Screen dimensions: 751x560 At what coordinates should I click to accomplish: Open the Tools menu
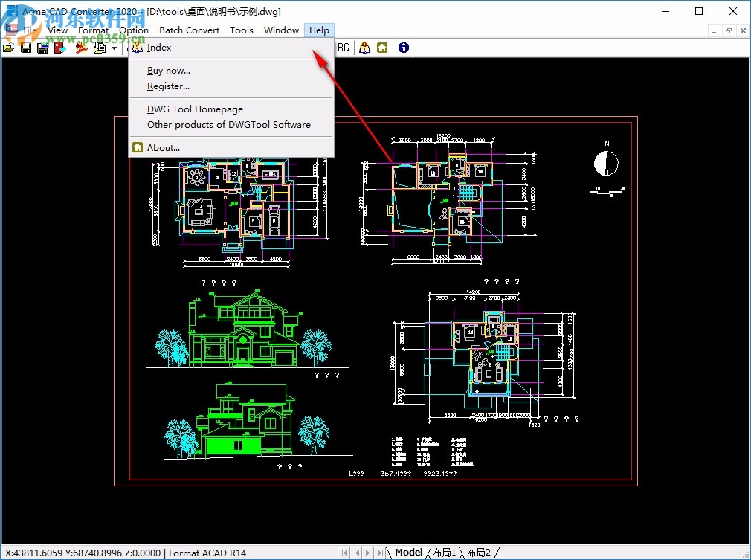tap(242, 30)
